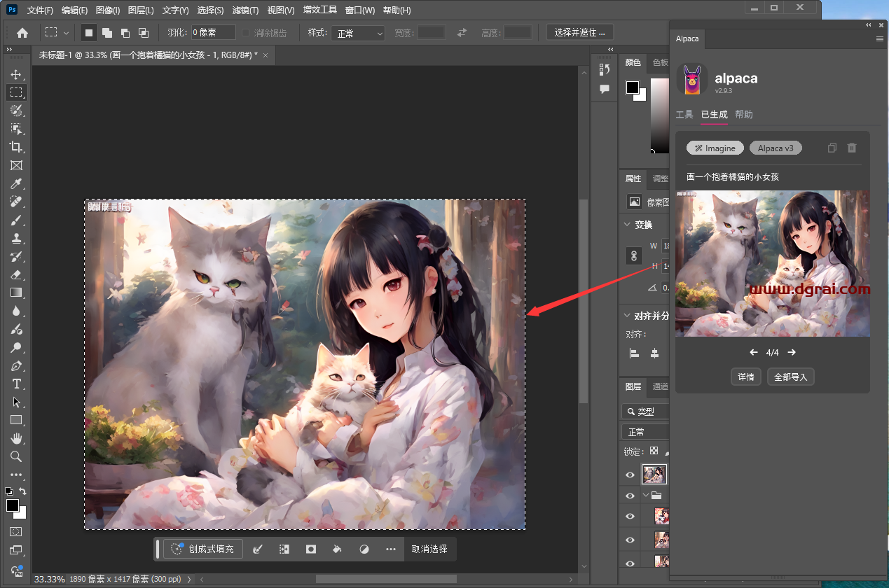
Task: Open the layer blend mode dropdown 正常
Action: point(645,432)
